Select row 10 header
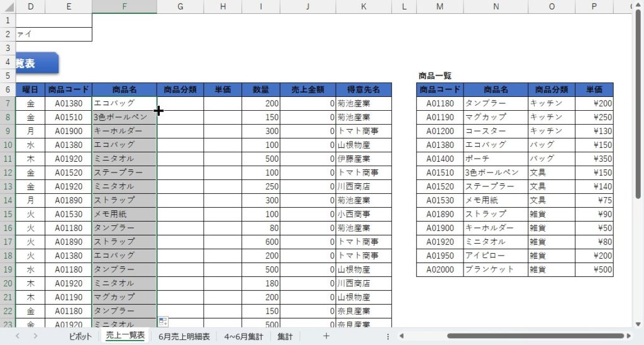This screenshot has width=644, height=345. click(x=8, y=145)
